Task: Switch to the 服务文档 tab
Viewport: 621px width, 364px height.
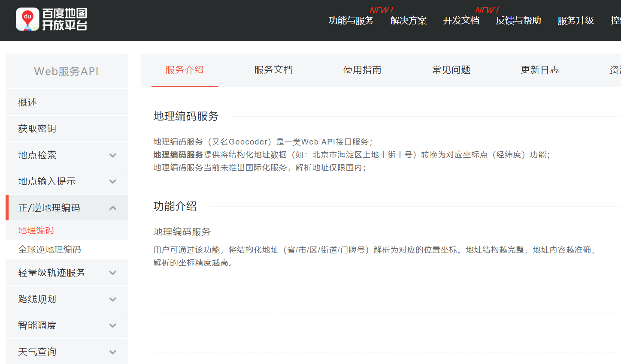Action: coord(273,70)
